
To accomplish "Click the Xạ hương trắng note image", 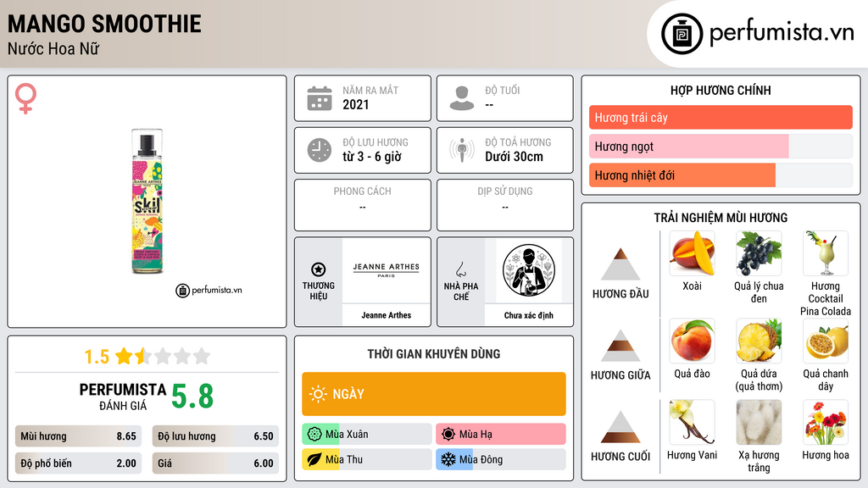I will [759, 422].
